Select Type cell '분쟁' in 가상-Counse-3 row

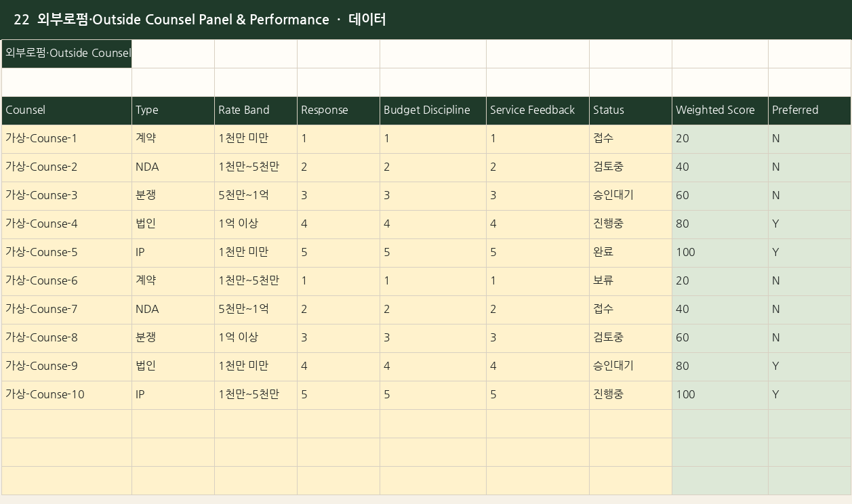[x=173, y=196]
